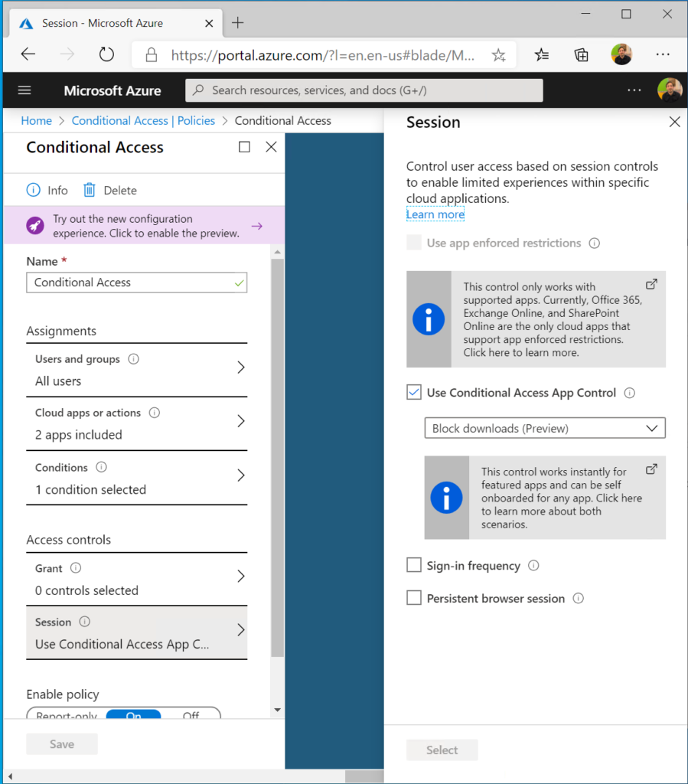Viewport: 688px width, 784px height.
Task: Uncheck Use Conditional Access App Control
Action: tap(414, 392)
